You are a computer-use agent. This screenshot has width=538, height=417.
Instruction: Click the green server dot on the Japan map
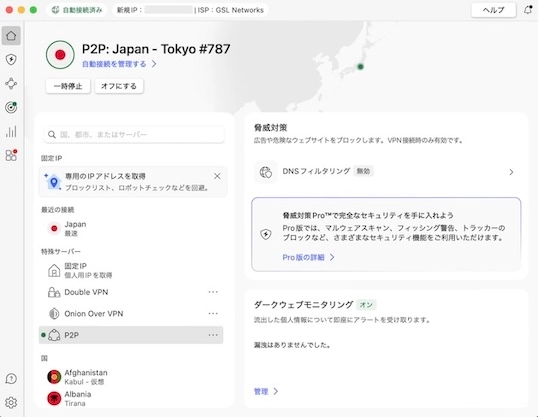(x=360, y=67)
